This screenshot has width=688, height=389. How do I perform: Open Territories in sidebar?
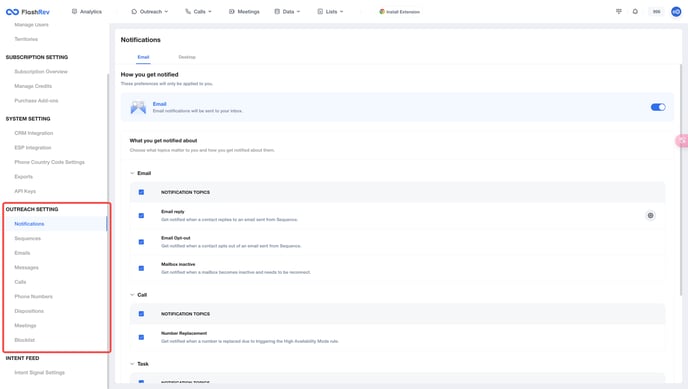(26, 39)
